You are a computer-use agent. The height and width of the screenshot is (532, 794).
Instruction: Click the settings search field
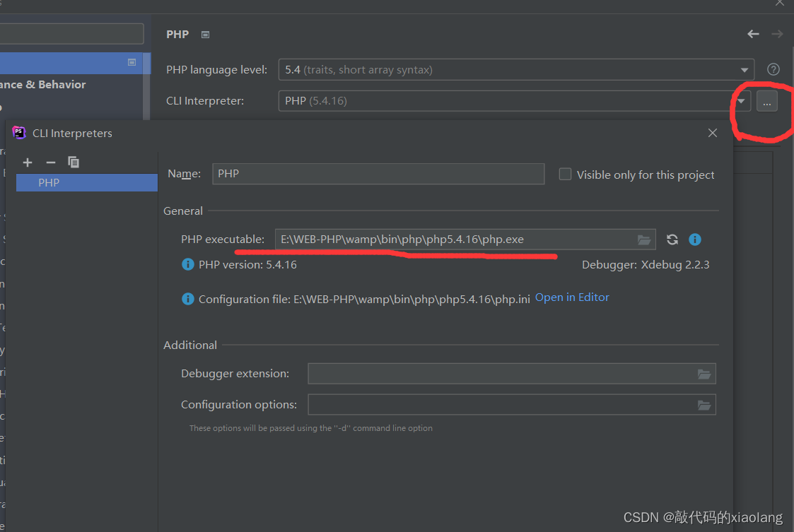(x=71, y=33)
